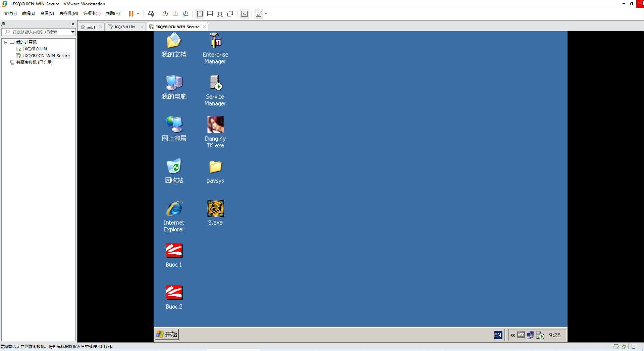
Task: Open the virtual machine console
Action: coord(245,14)
